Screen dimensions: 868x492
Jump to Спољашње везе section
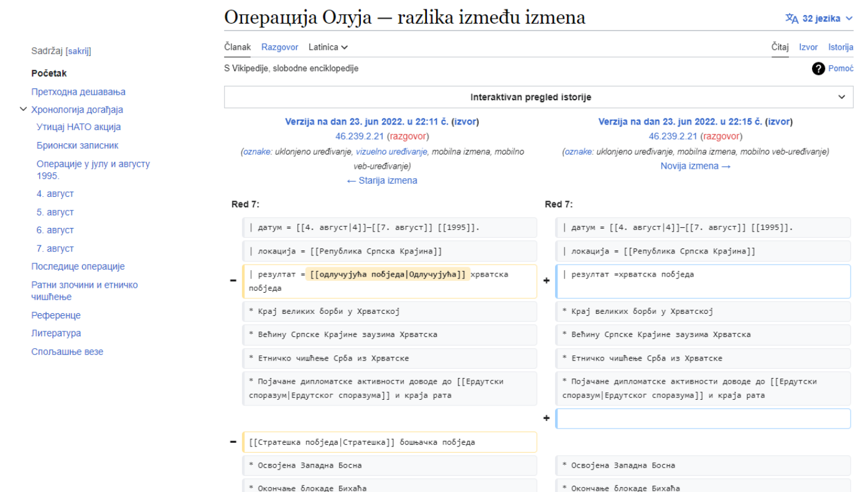[x=67, y=352]
